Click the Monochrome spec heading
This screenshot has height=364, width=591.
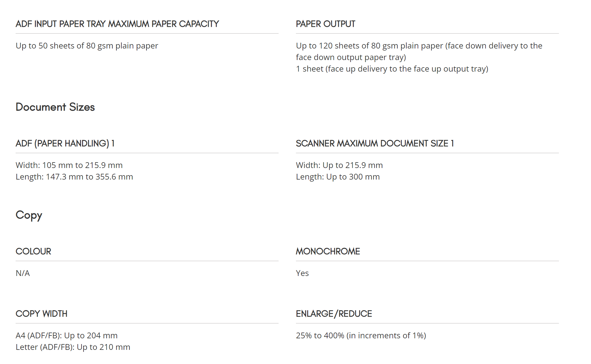(328, 251)
